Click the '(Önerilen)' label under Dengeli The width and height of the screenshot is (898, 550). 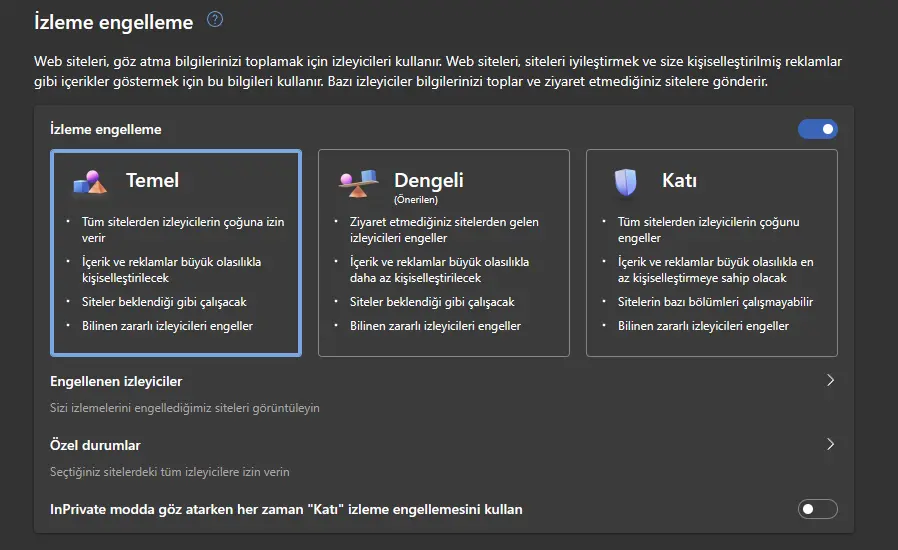tap(416, 200)
